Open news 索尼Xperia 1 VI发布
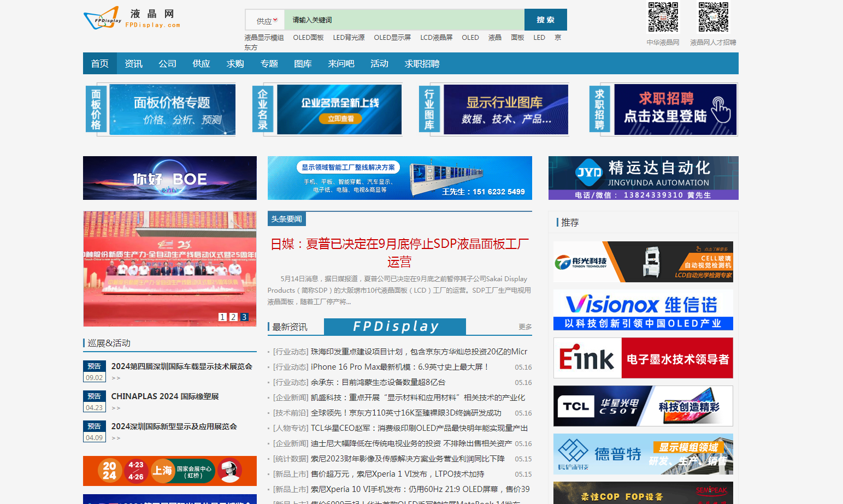This screenshot has width=843, height=504. (x=398, y=474)
